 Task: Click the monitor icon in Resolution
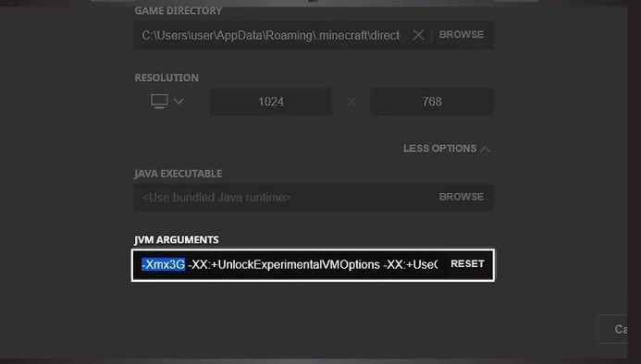[x=159, y=101]
